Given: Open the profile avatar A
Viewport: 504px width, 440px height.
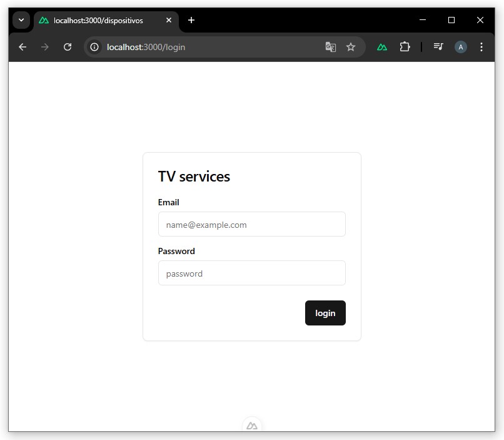Looking at the screenshot, I should point(461,47).
